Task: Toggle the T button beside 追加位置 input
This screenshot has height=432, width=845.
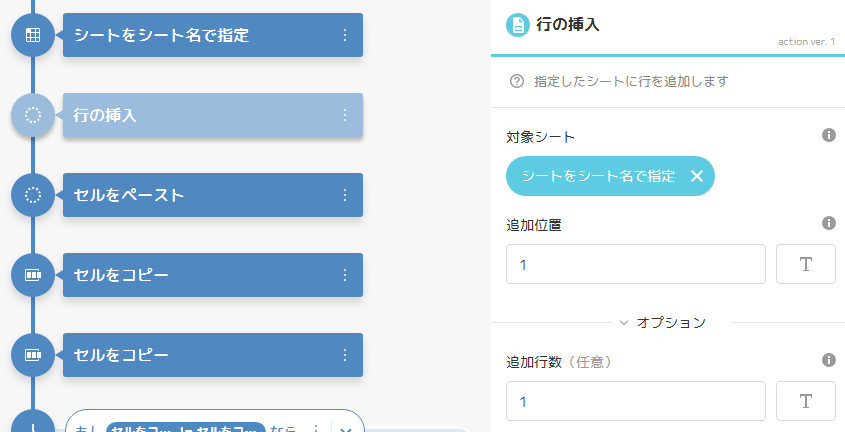Action: click(x=805, y=264)
